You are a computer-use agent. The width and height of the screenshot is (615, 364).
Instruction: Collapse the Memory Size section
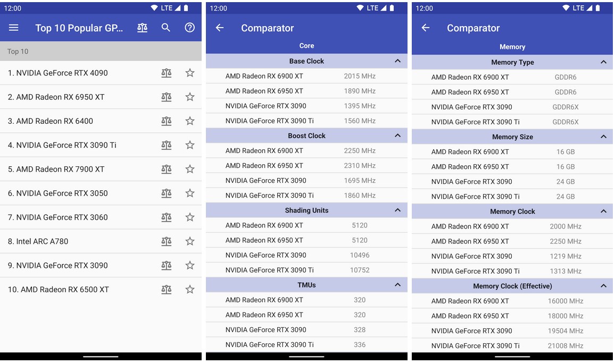[603, 137]
